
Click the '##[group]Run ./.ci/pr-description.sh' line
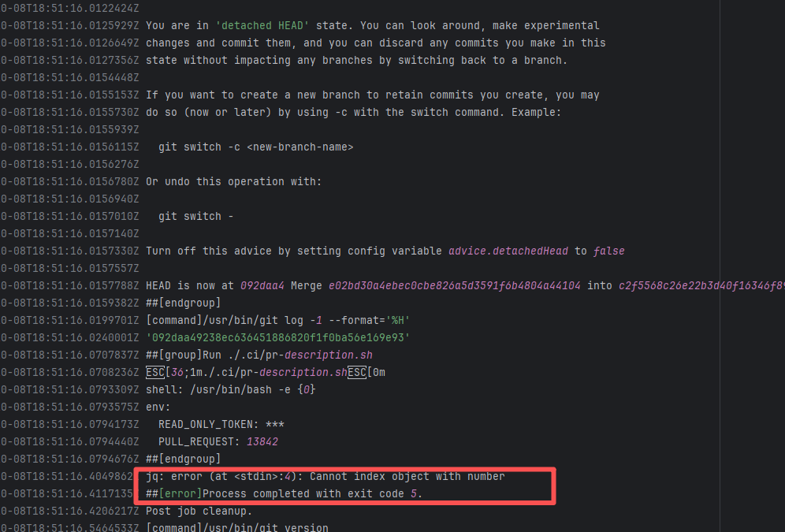(259, 355)
